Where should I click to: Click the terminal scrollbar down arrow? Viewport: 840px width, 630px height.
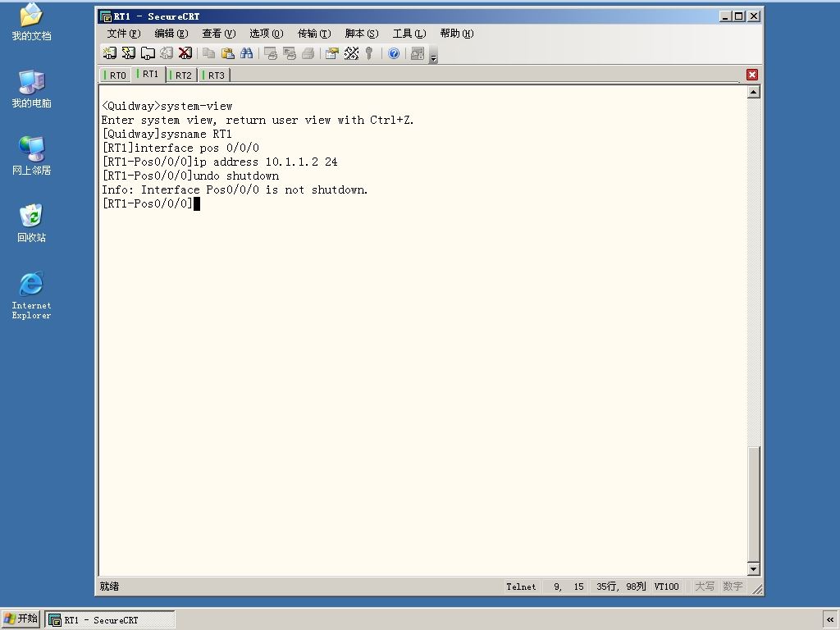pos(753,569)
